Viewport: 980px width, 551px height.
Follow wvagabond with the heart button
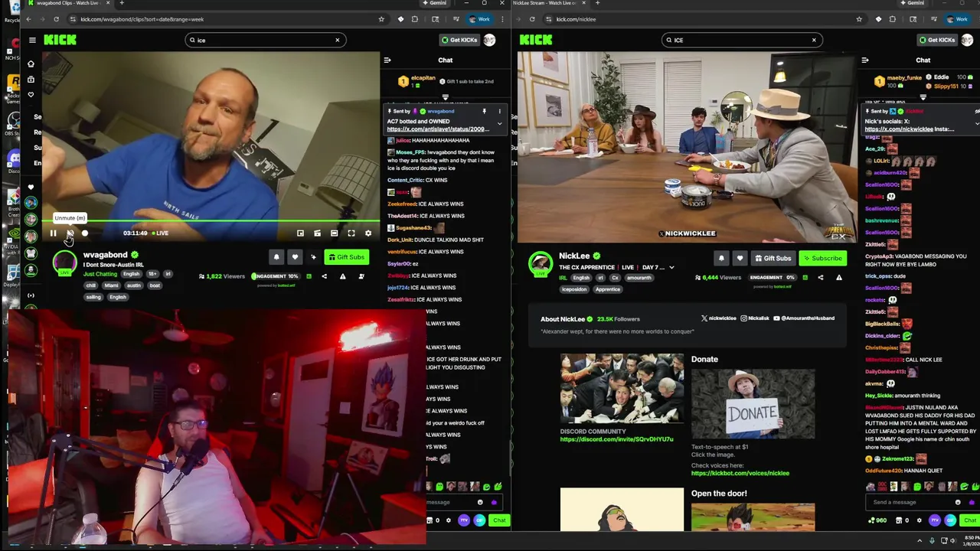(295, 257)
